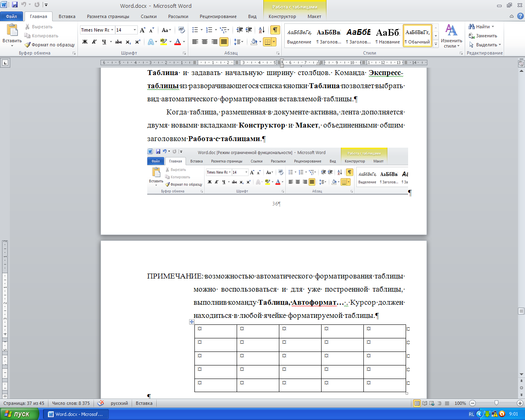This screenshot has width=525, height=420.
Task: Open the Find (Найти) dropdown arrow
Action: [x=493, y=27]
